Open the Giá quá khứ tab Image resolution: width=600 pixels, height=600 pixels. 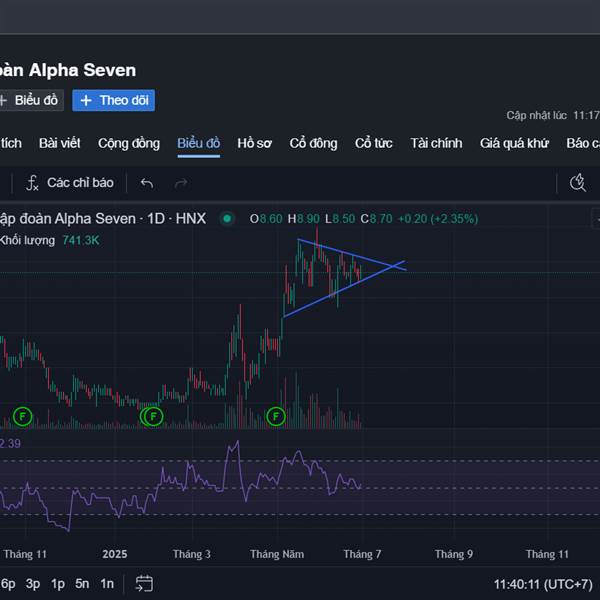pyautogui.click(x=514, y=143)
